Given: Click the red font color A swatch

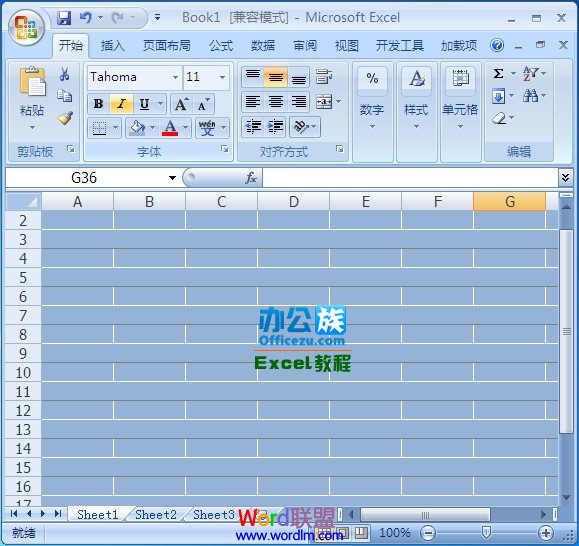Looking at the screenshot, I should pyautogui.click(x=170, y=128).
